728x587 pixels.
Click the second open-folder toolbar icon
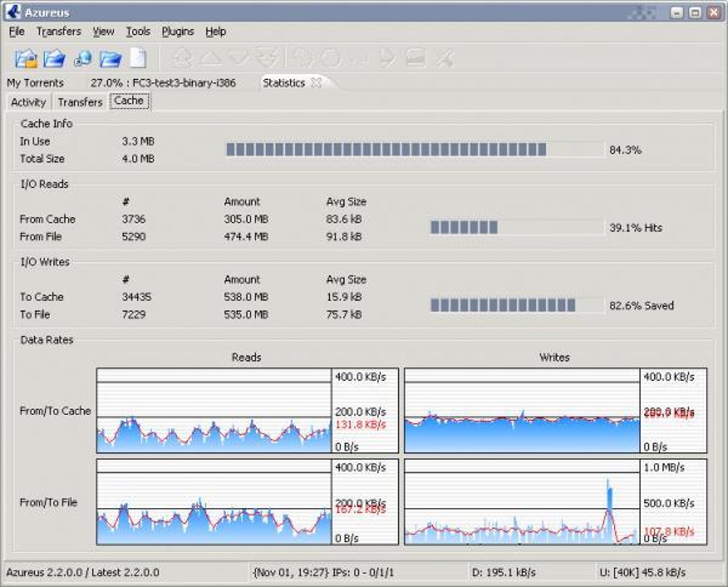pos(54,58)
